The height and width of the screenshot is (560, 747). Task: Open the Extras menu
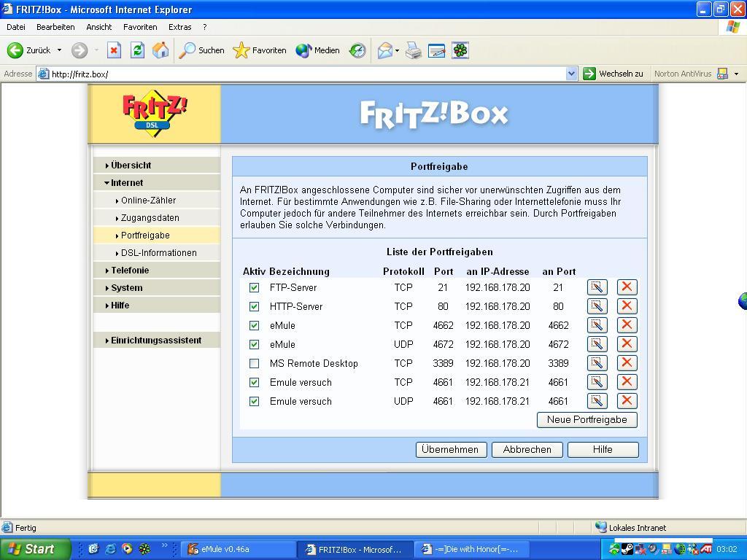tap(179, 27)
